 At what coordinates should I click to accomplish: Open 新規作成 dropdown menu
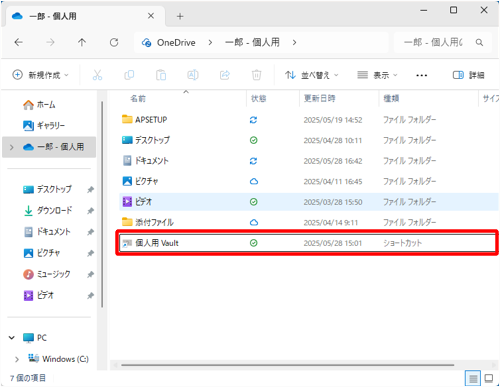40,75
